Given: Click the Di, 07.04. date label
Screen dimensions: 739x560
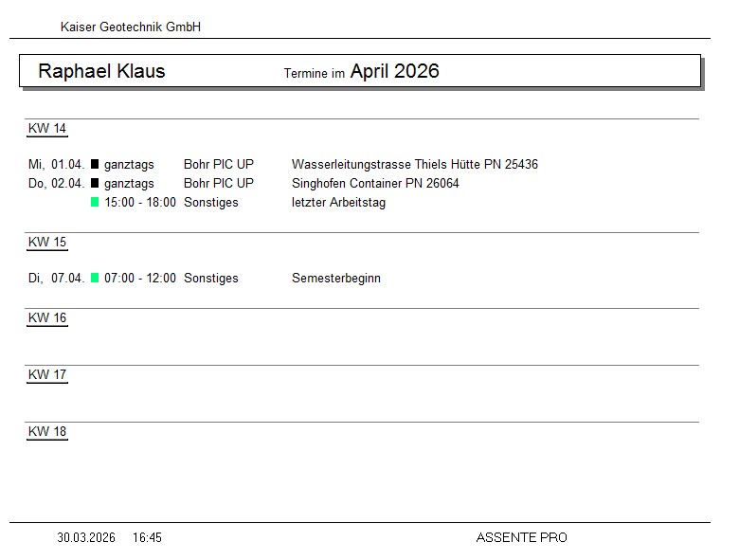Looking at the screenshot, I should pos(57,279).
